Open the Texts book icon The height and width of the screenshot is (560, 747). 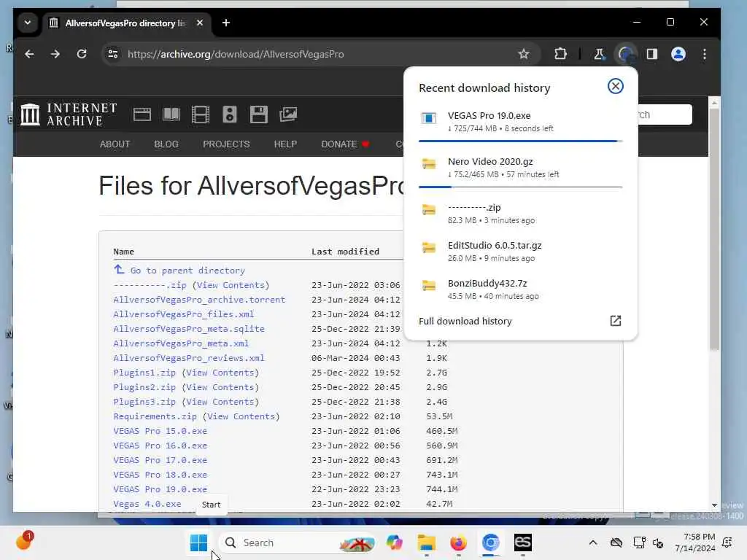point(171,114)
